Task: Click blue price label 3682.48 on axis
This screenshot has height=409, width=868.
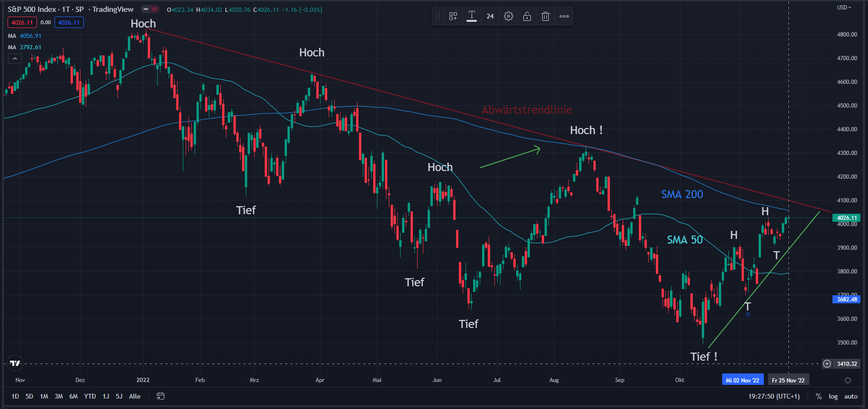Action: [847, 299]
